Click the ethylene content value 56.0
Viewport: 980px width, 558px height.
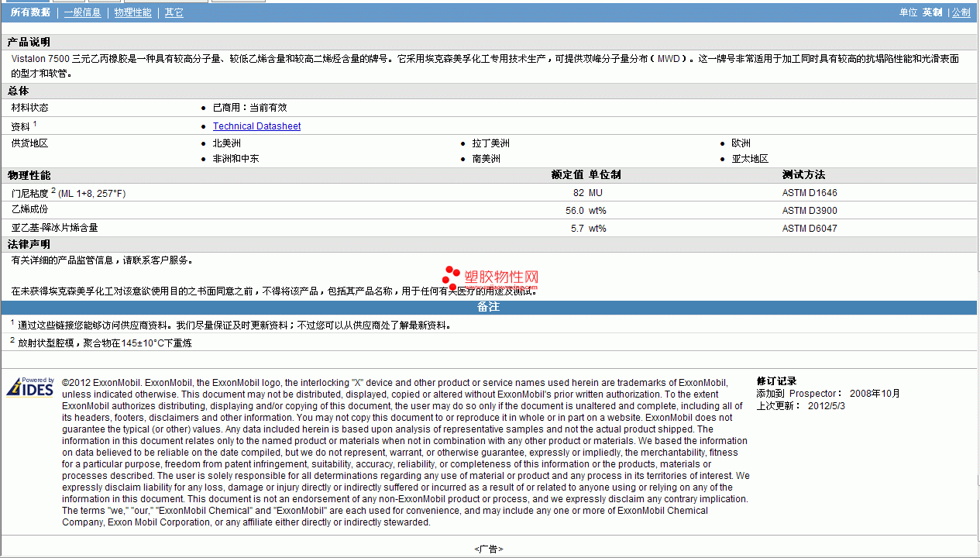tap(575, 211)
